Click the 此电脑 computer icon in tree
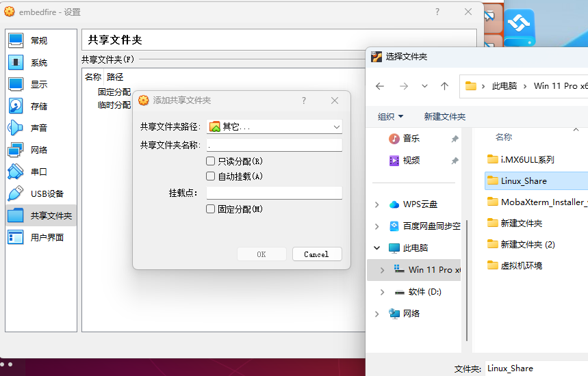Screen dimensions: 588x376 pyautogui.click(x=394, y=248)
